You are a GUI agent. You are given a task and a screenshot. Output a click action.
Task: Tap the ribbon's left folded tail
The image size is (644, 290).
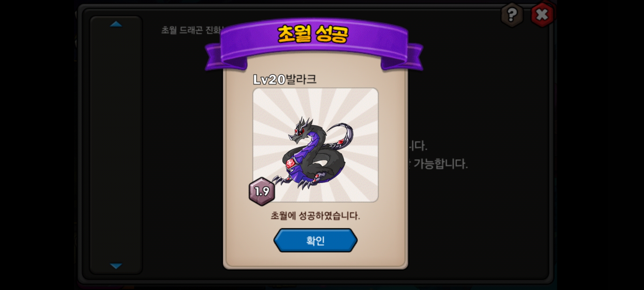225,58
